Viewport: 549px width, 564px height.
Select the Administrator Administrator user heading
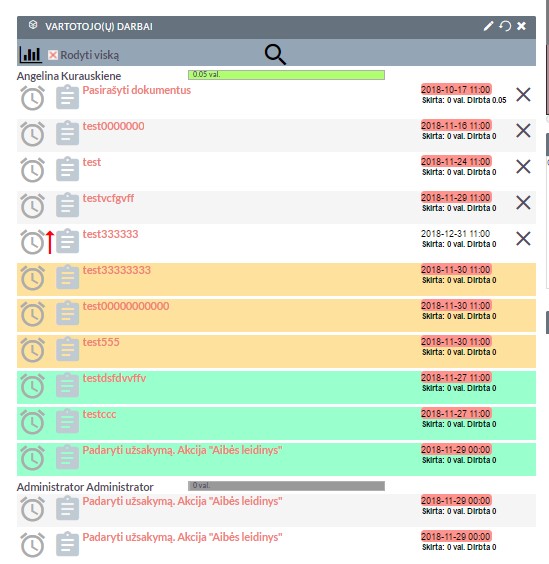pyautogui.click(x=85, y=487)
